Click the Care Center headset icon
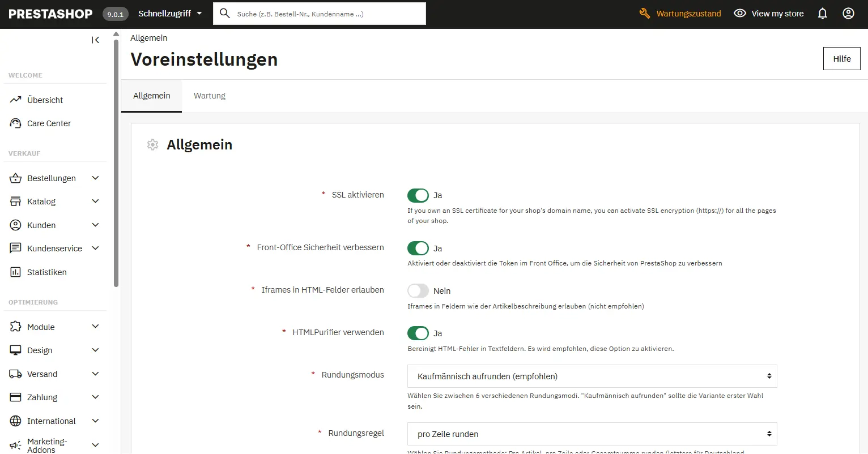Screen dimensions: 868x454 (15, 123)
